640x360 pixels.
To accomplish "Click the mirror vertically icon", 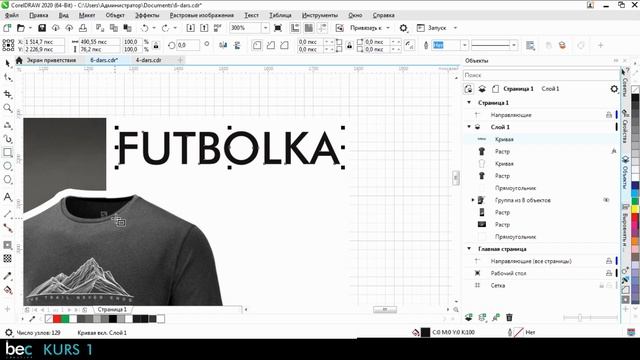I will [237, 45].
